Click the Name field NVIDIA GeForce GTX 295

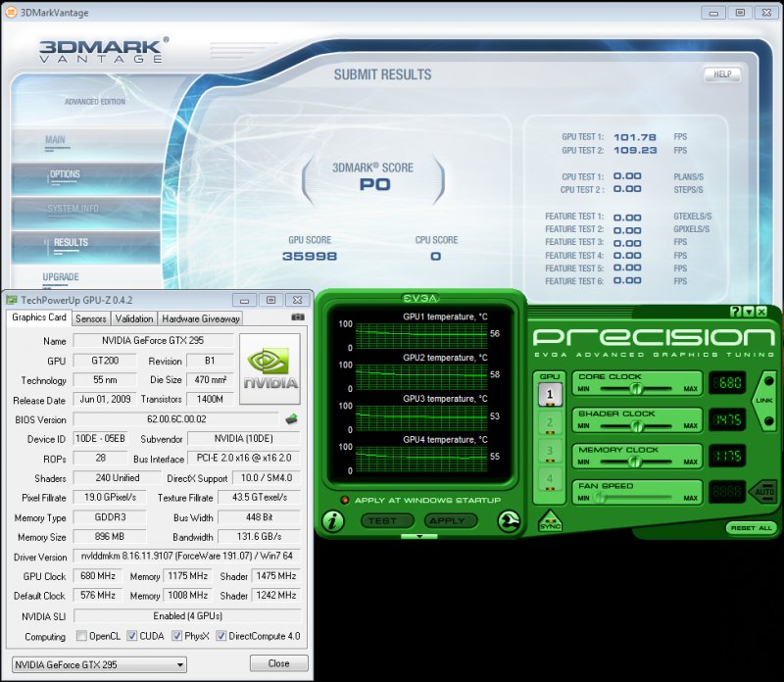pos(153,340)
